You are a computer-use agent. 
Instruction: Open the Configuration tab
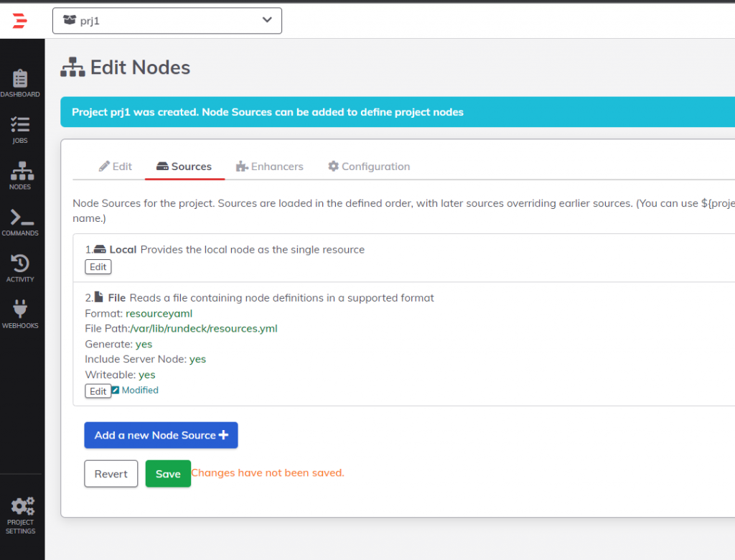coord(369,167)
